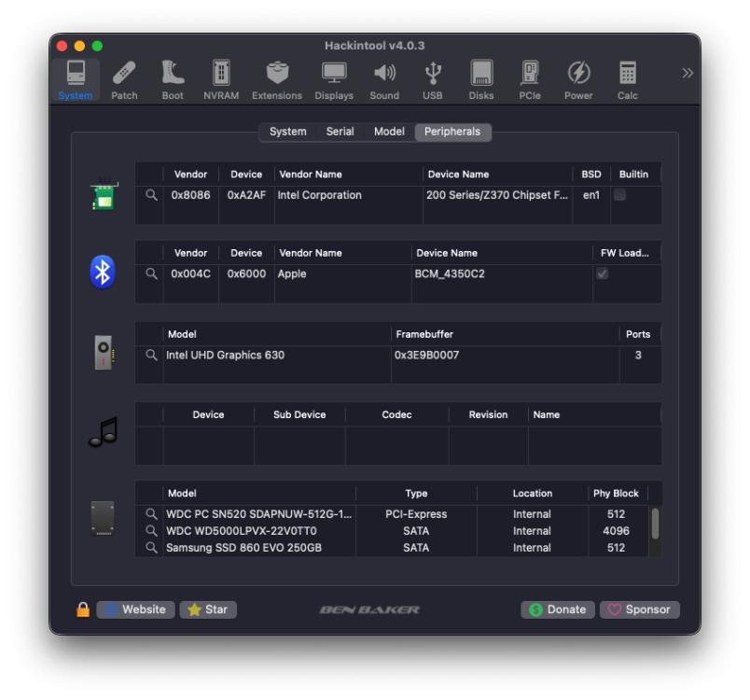This screenshot has height=700, width=750.
Task: Click the Donate button
Action: click(558, 610)
